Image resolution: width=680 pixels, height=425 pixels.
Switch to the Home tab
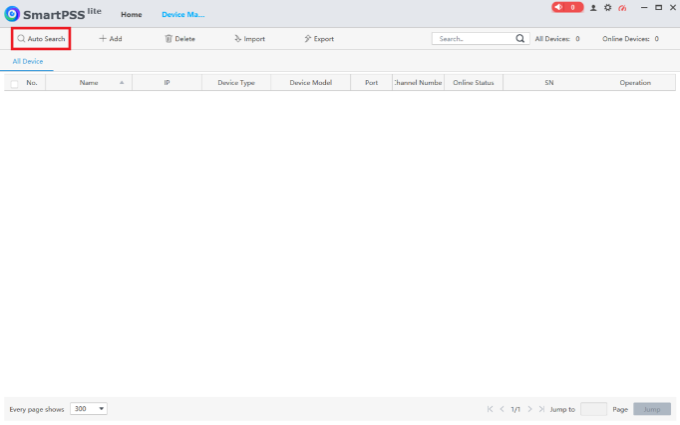click(131, 14)
